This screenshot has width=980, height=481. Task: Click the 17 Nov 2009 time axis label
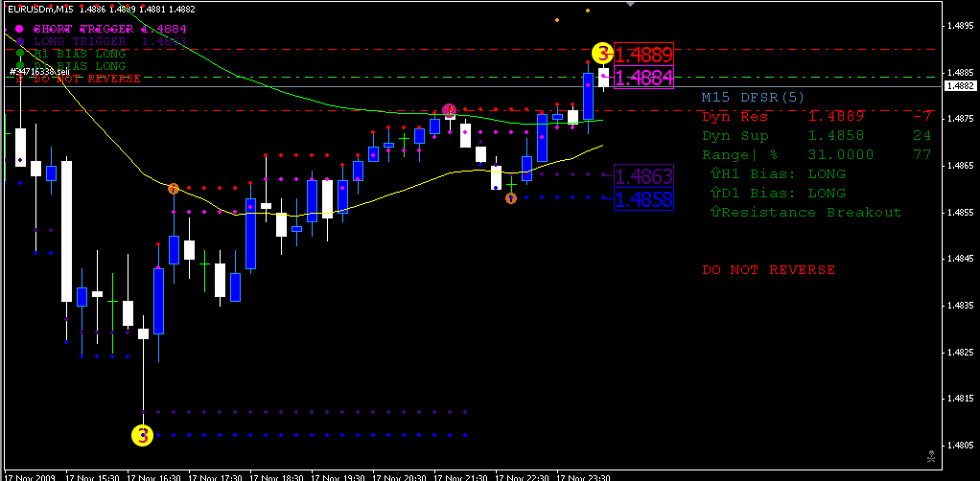30,477
